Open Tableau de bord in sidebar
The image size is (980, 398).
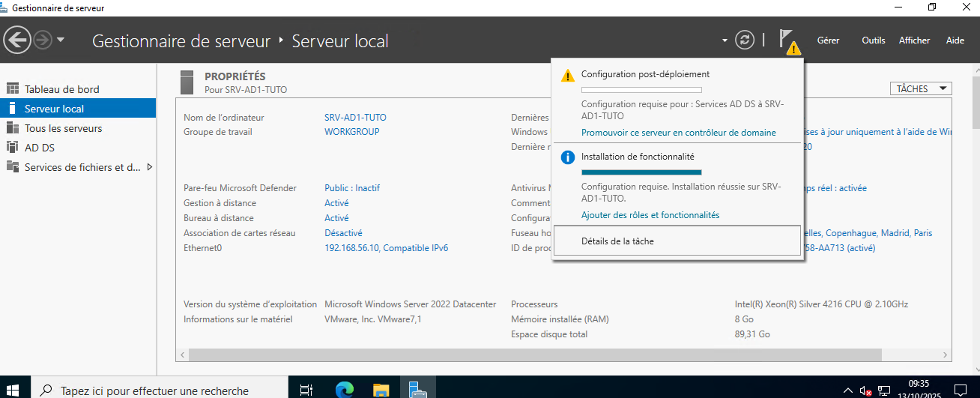pyautogui.click(x=61, y=89)
